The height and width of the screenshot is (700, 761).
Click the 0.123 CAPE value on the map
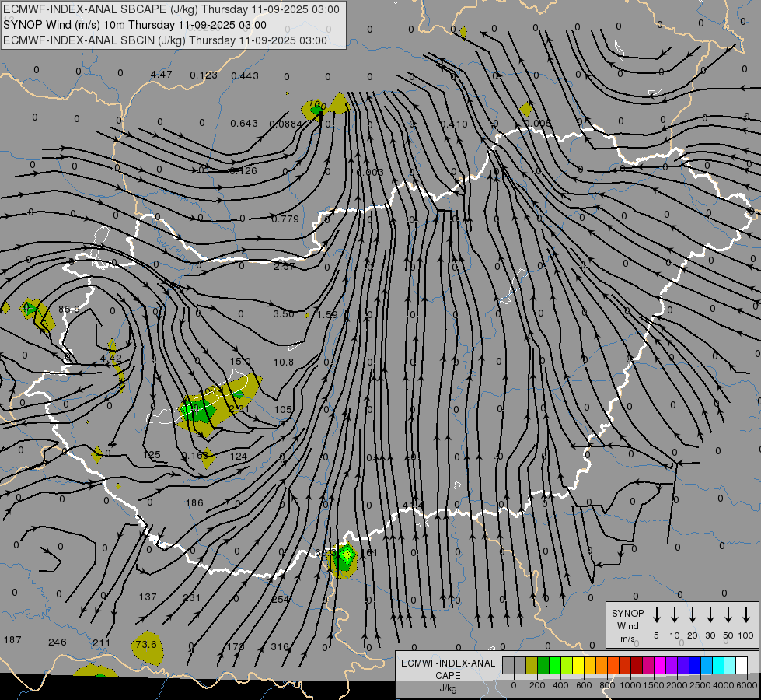click(x=204, y=75)
